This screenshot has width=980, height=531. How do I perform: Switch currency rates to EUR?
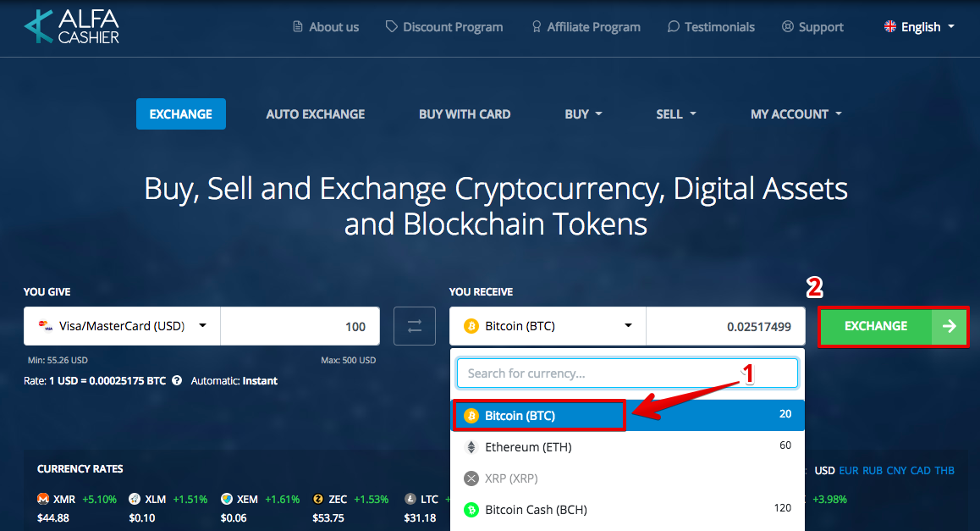point(849,470)
